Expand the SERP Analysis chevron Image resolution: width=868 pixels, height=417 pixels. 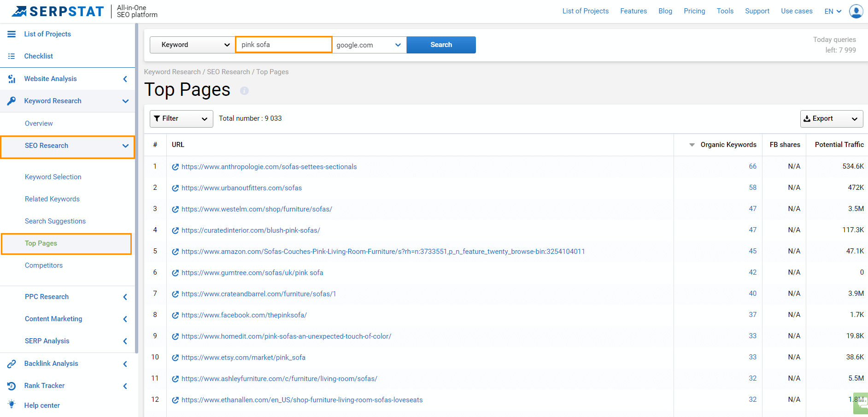click(125, 341)
